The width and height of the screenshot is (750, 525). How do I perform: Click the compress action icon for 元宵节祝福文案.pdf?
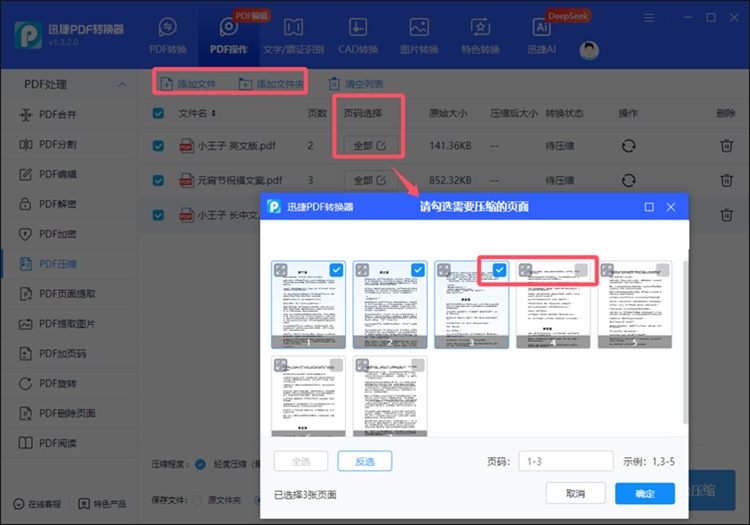(629, 180)
